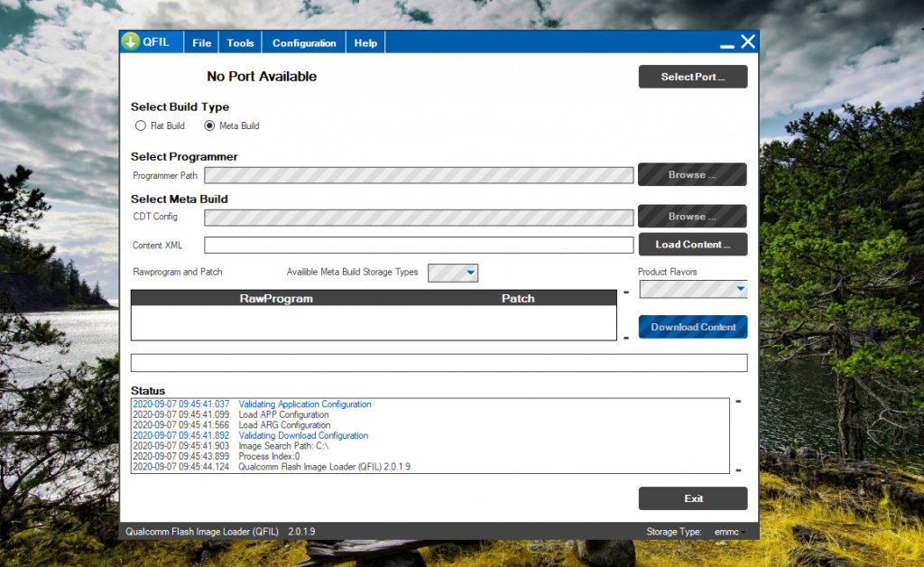This screenshot has width=924, height=567.
Task: Click 'No Port Available' label
Action: tap(262, 77)
